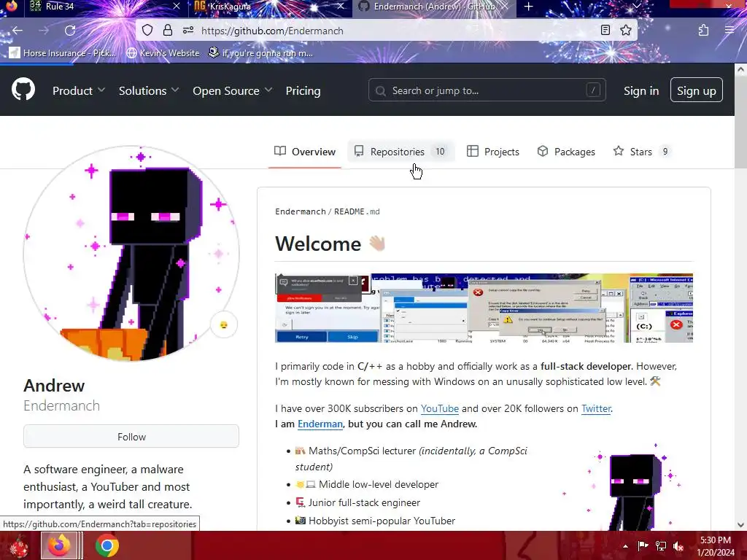Click the status emoji on avatar
This screenshot has height=560, width=747.
[223, 325]
